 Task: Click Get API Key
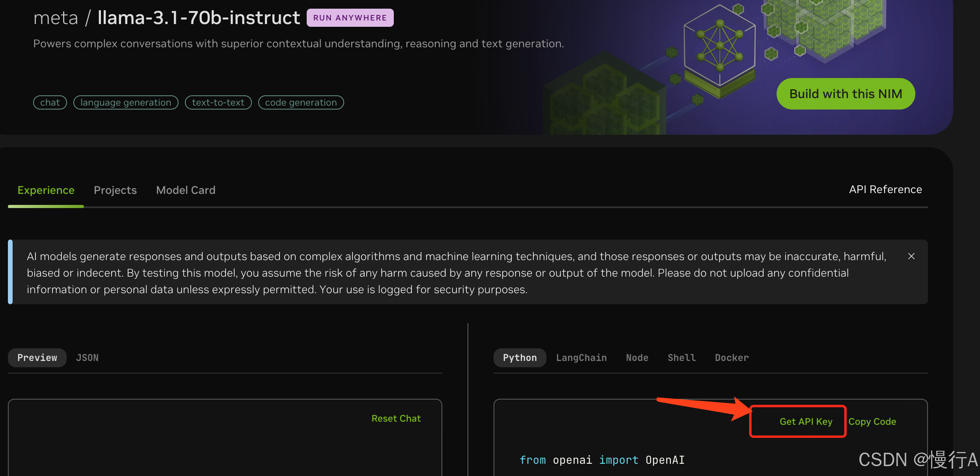coord(805,421)
